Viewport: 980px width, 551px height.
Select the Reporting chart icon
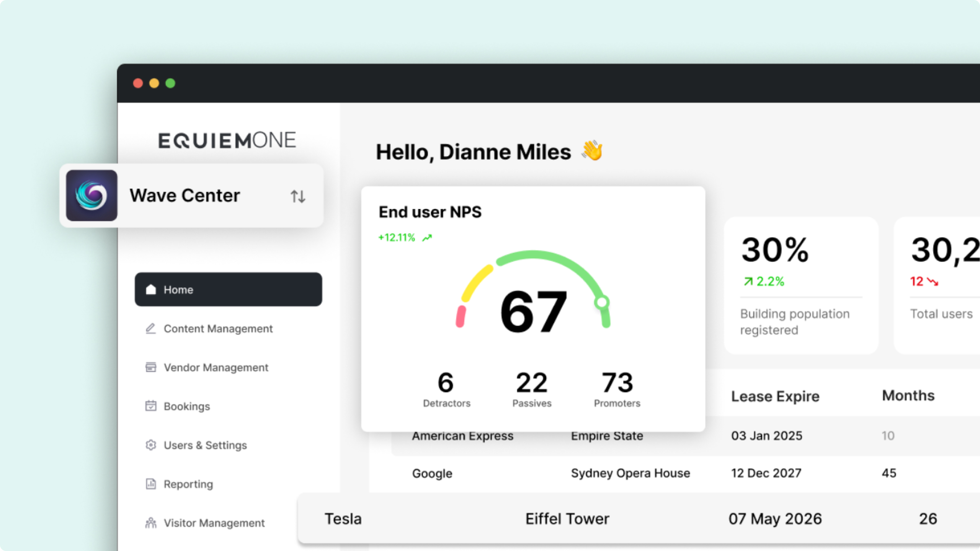[x=151, y=484]
